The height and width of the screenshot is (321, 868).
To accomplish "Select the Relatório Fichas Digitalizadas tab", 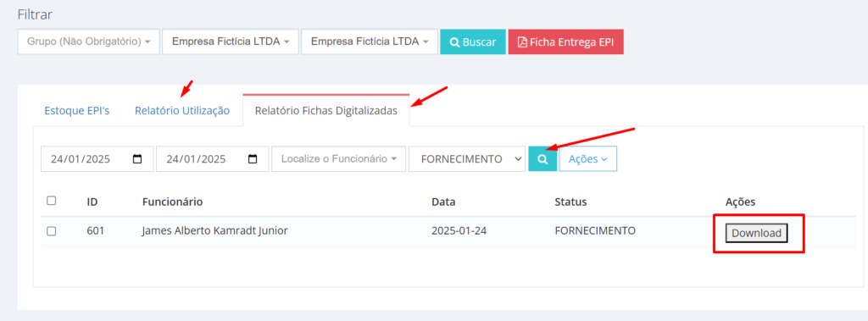I will click(326, 111).
